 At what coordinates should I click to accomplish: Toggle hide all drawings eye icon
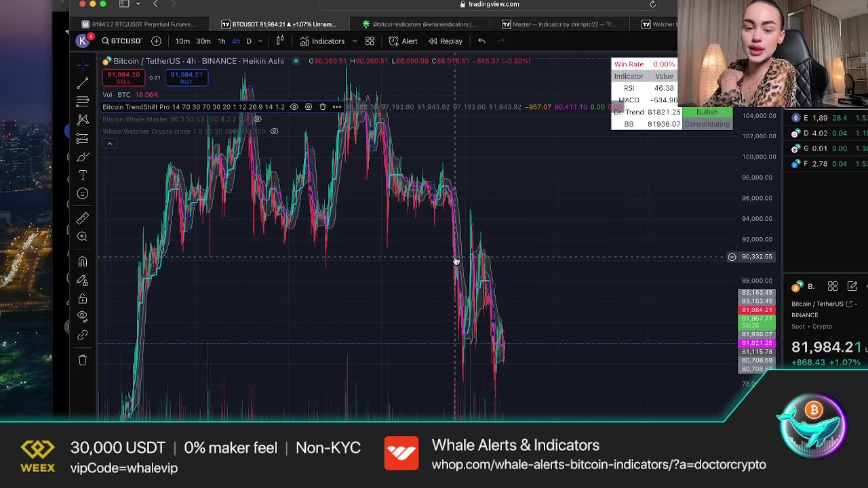(83, 316)
